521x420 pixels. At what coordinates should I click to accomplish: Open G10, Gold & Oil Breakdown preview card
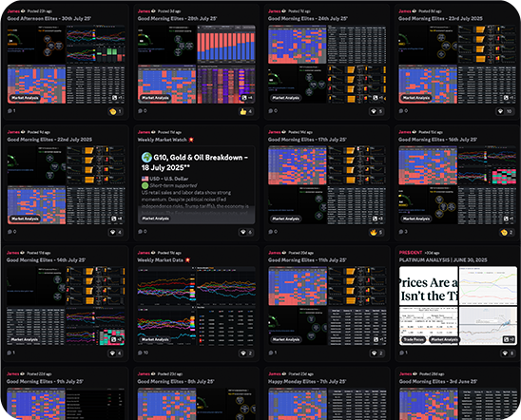pyautogui.click(x=197, y=185)
